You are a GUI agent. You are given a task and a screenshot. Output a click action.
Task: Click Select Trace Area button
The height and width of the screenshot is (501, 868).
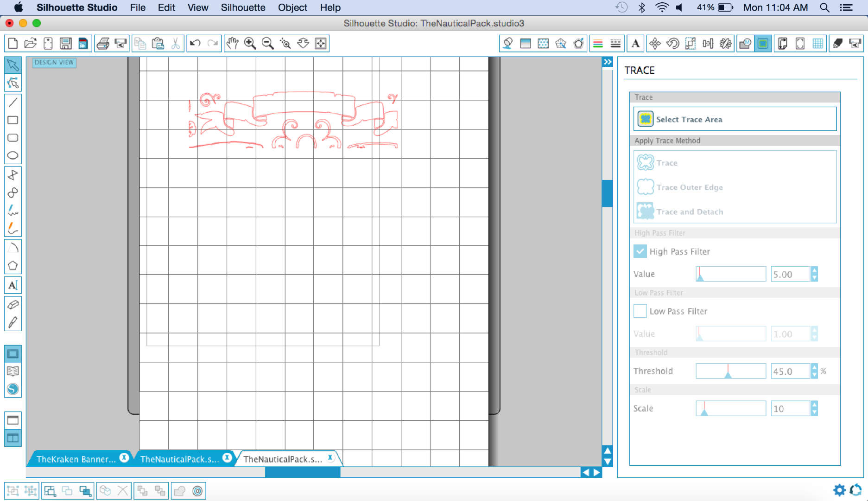(735, 119)
